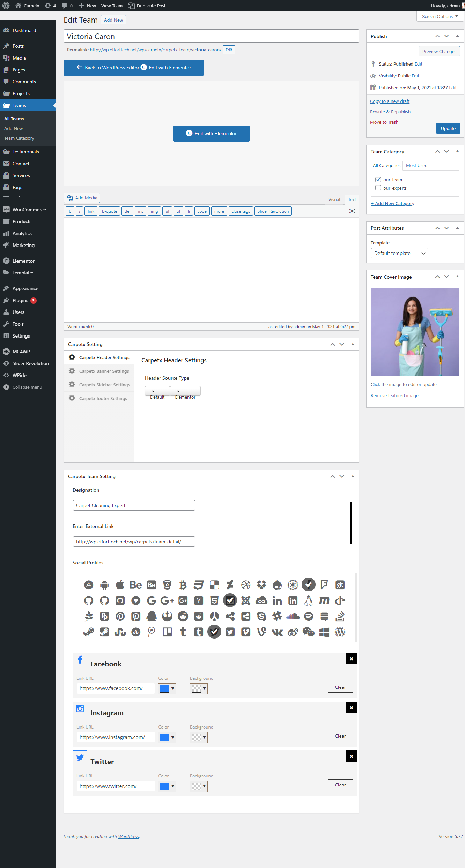Check the our_experts category checkbox
Screen dimensions: 465x868
pyautogui.click(x=378, y=188)
